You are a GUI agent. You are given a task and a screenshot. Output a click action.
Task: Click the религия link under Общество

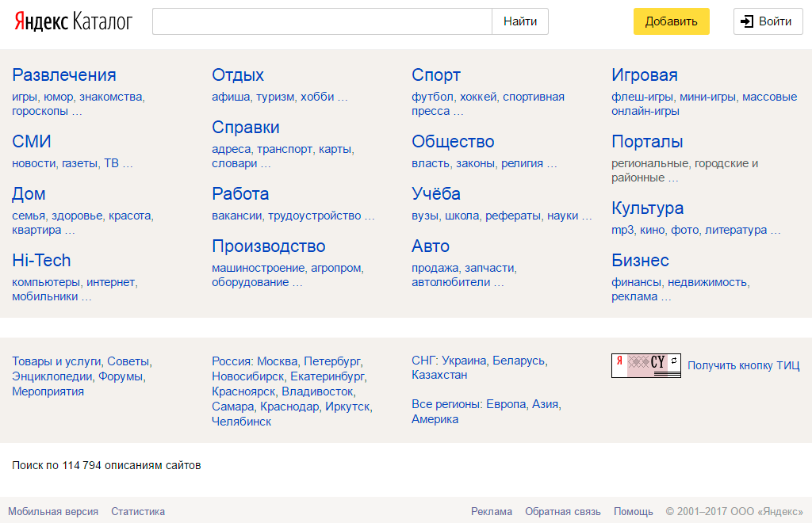(x=522, y=163)
